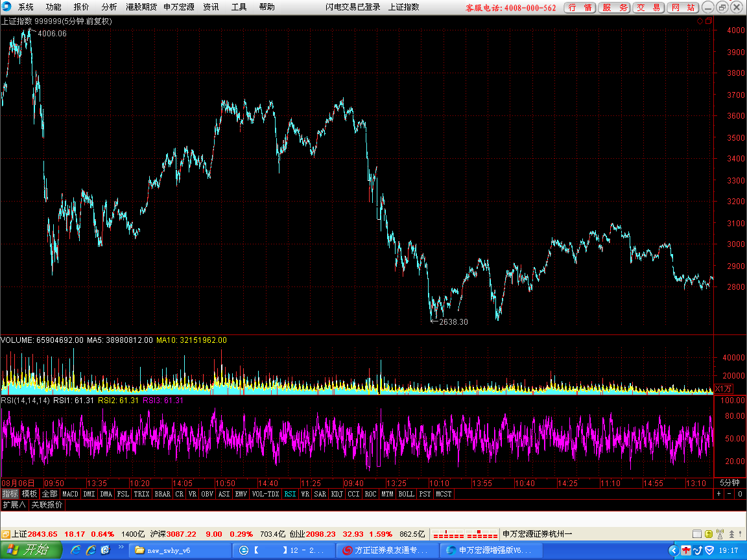The height and width of the screenshot is (560, 747).
Task: Click the status bar icon left of 上证
Action: 5,534
